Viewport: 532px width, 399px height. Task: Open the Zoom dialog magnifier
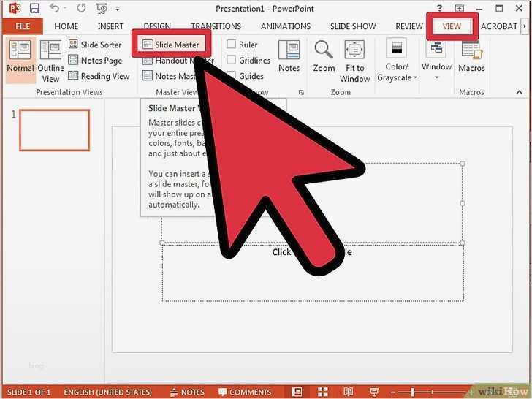pyautogui.click(x=324, y=56)
